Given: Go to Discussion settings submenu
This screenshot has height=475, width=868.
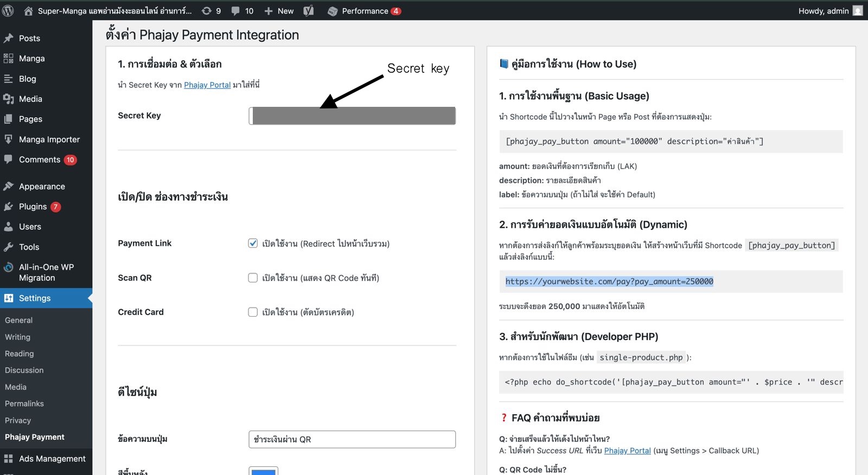Looking at the screenshot, I should click(24, 370).
